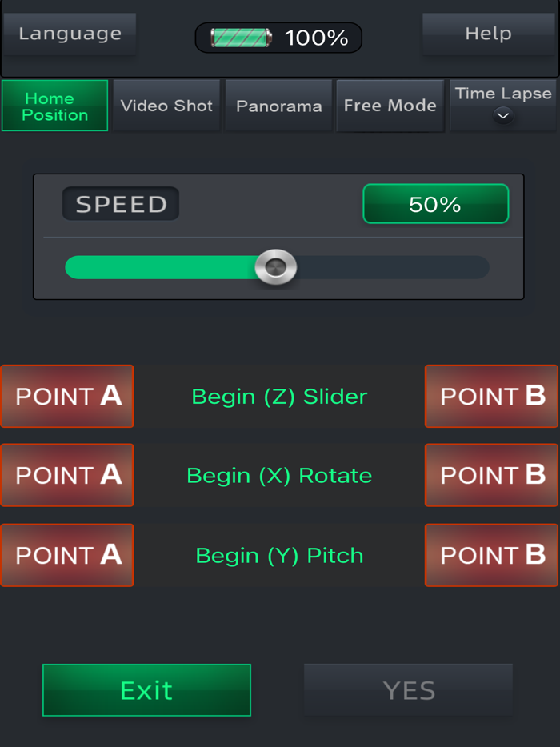Set Point B for Begin (Y) Pitch
This screenshot has height=747, width=560.
tap(491, 555)
